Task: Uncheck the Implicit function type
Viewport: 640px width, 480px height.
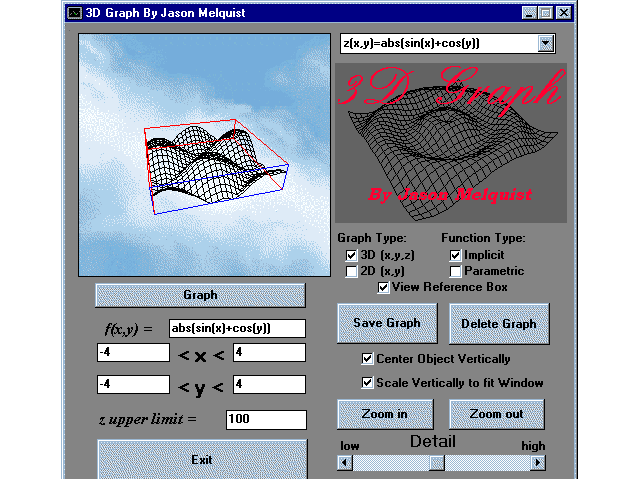Action: pyautogui.click(x=456, y=256)
